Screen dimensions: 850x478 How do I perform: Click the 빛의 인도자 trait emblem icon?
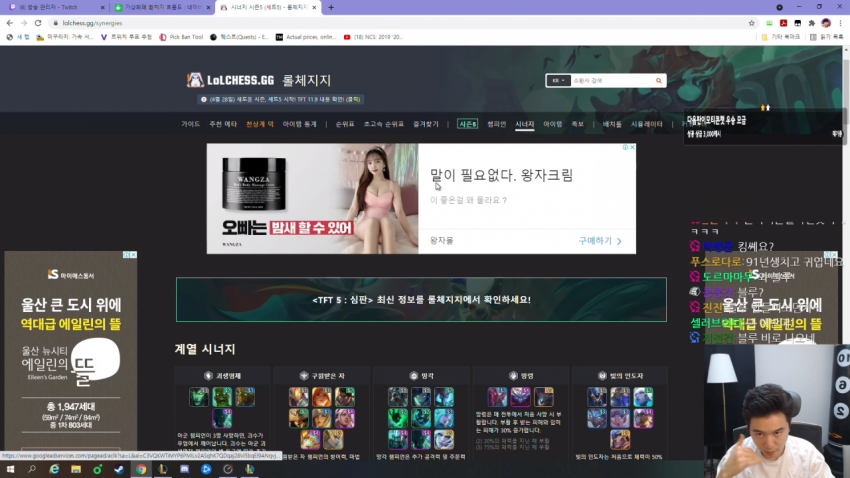[x=602, y=376]
